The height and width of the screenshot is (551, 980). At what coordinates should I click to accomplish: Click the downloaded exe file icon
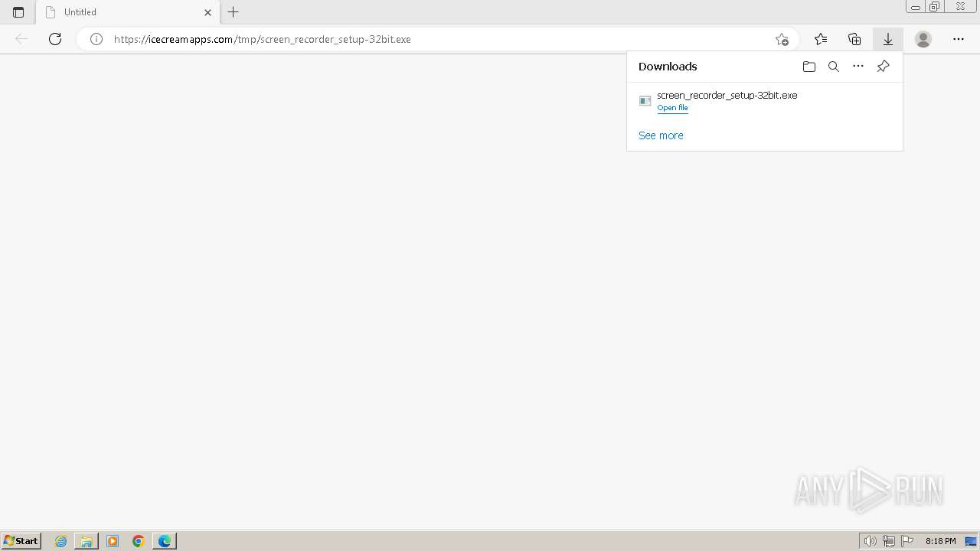(x=645, y=101)
